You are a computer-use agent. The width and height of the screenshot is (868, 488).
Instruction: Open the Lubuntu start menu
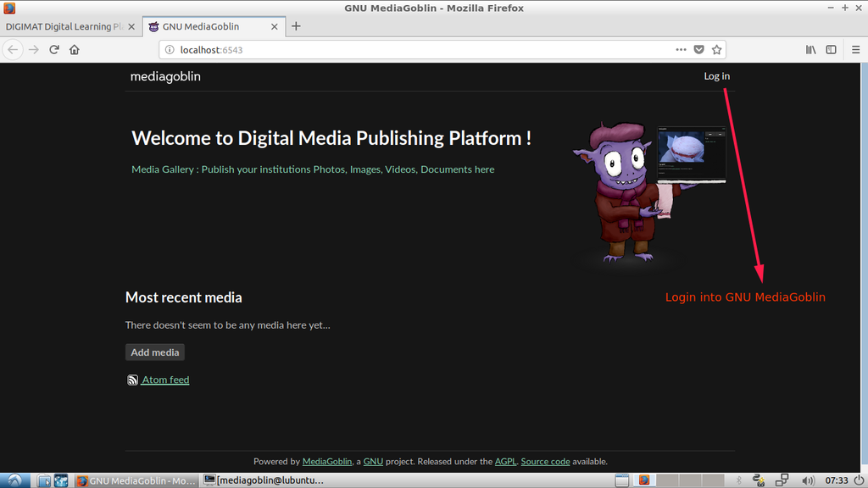coord(16,480)
